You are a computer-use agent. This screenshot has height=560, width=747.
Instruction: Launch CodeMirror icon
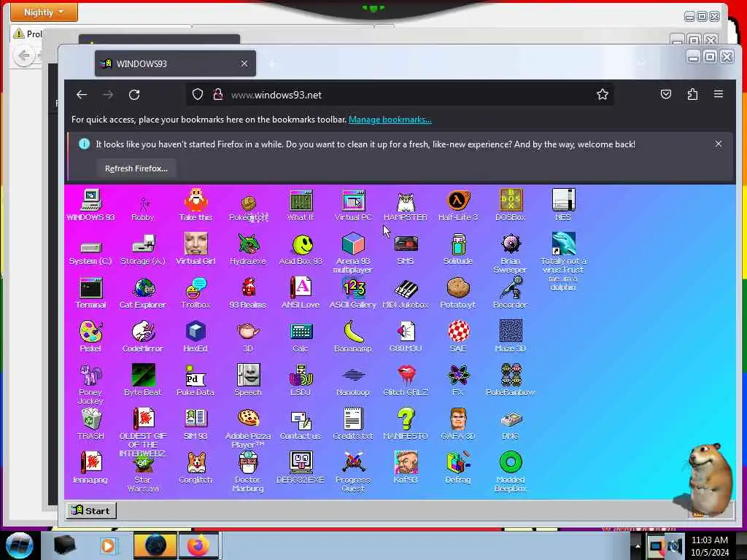[x=143, y=337]
